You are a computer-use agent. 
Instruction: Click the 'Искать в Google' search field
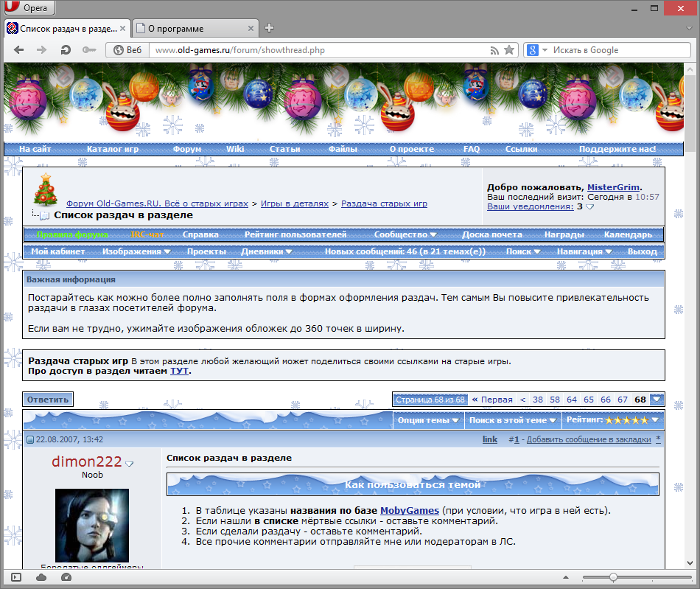point(620,50)
